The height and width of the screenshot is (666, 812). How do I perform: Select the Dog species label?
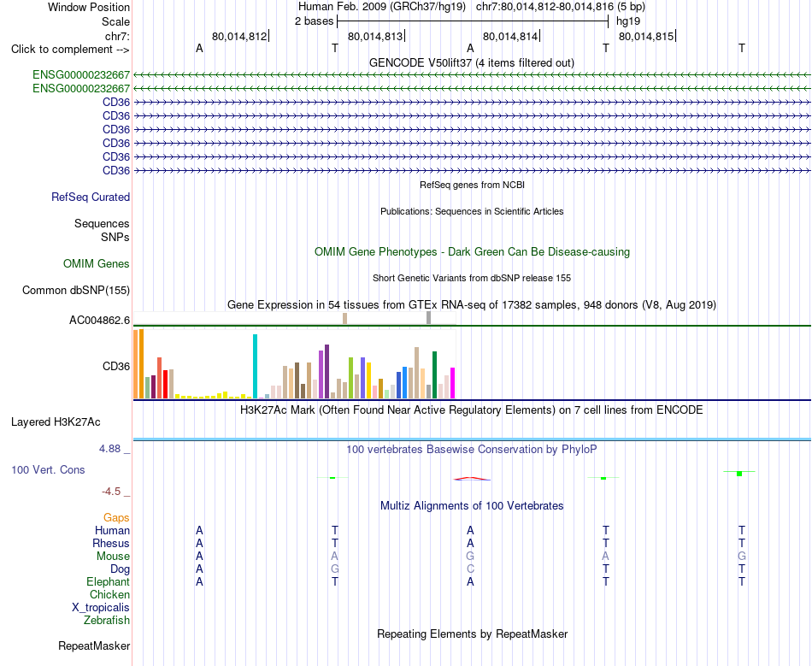[120, 569]
